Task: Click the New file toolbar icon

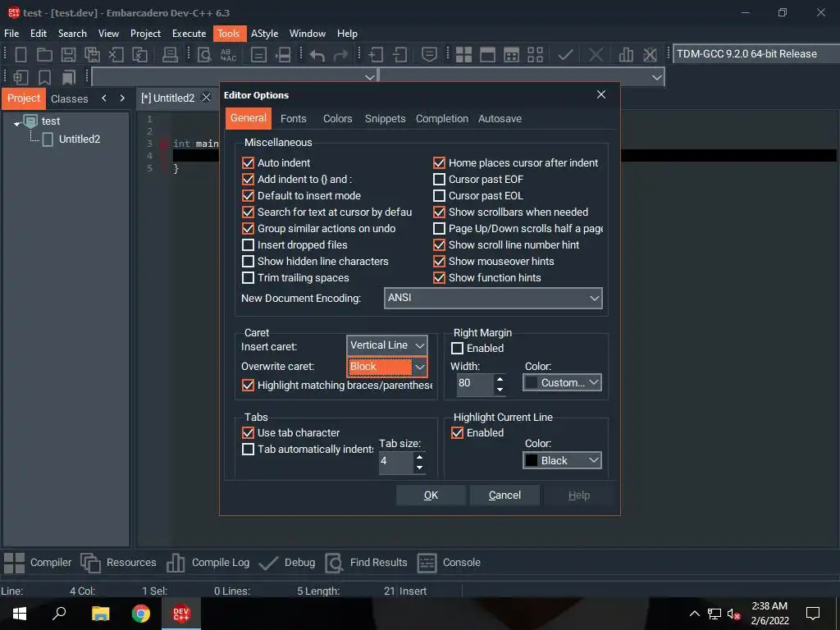Action: (21, 55)
